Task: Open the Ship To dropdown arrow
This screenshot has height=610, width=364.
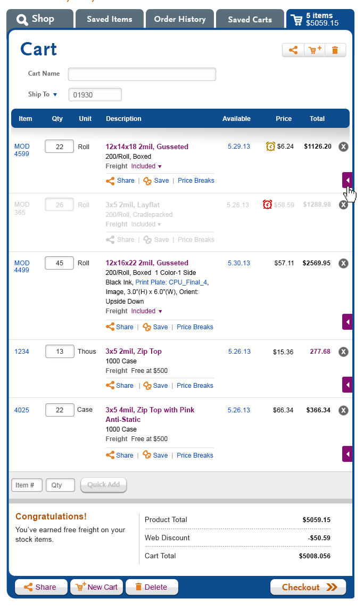Action: coord(55,94)
